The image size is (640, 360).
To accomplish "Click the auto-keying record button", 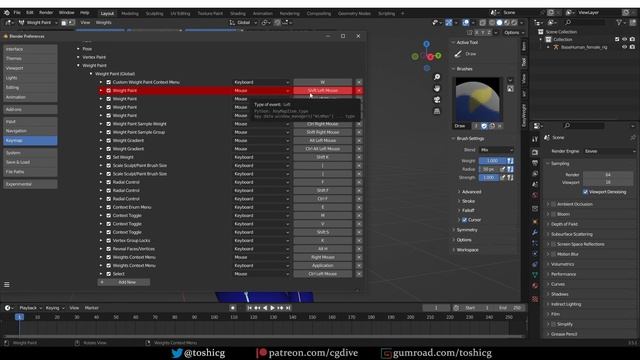I will coord(233,308).
